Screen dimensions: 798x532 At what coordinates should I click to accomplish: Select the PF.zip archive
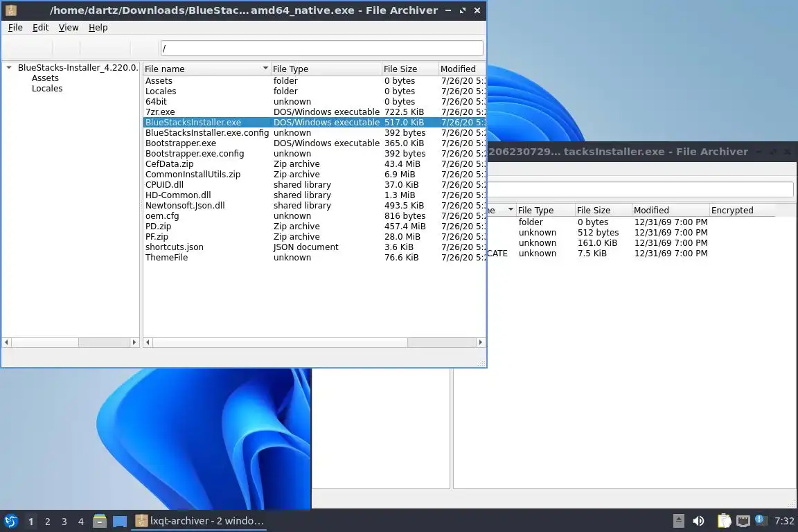click(x=314, y=237)
